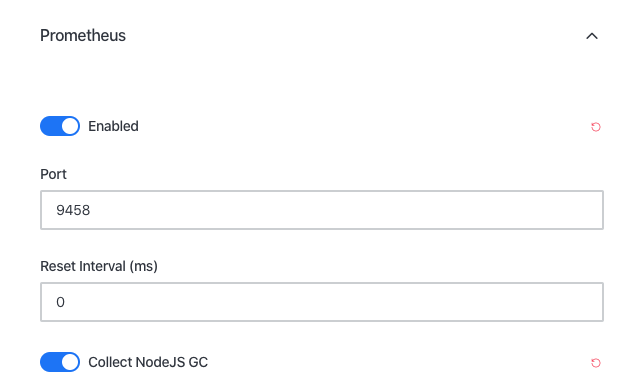Focus the Port input field
The height and width of the screenshot is (386, 627).
322,210
